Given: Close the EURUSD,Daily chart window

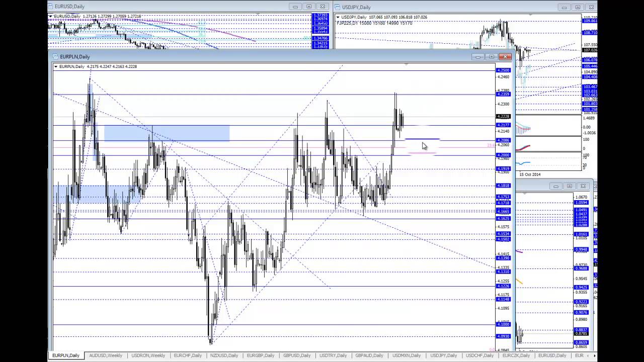Looking at the screenshot, I should 323,7.
